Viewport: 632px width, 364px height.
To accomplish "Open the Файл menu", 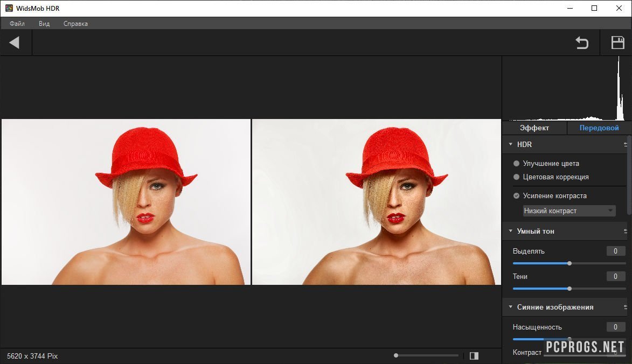I will tap(17, 24).
